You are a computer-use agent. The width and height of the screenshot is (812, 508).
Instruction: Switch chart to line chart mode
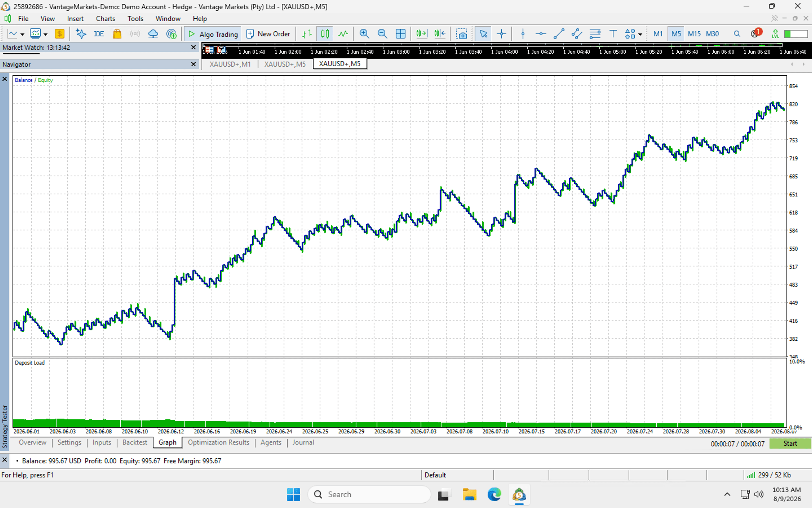[343, 34]
